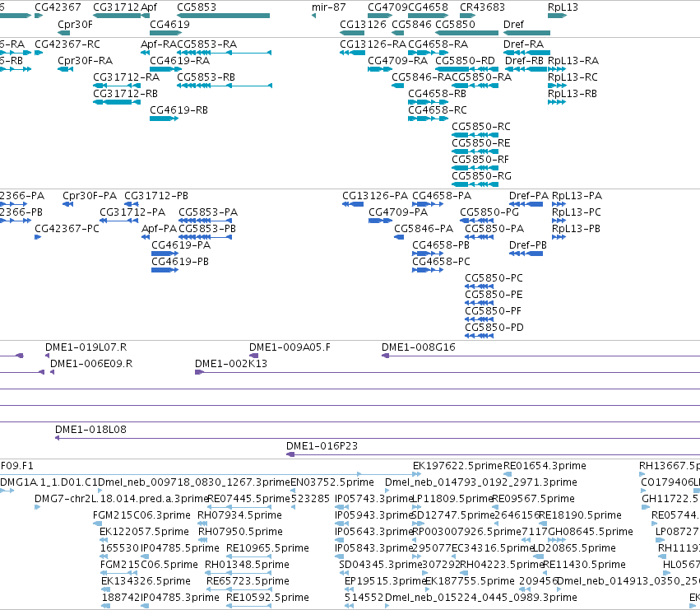Select transcript CG42367-RC
This screenshot has width=700, height=610.
tap(67, 44)
